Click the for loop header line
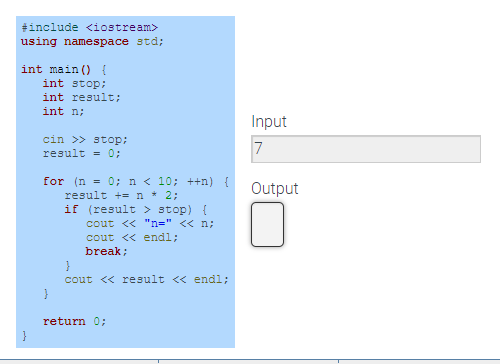 (x=136, y=181)
